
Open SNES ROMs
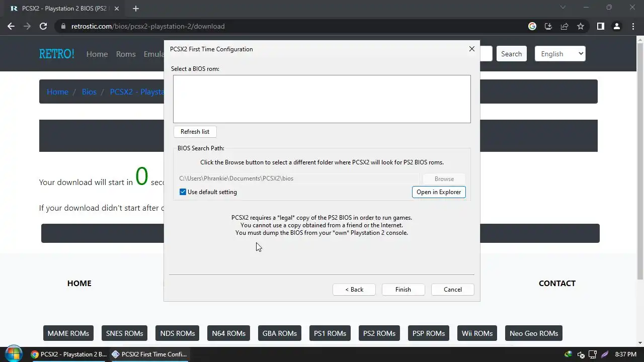[124, 333]
